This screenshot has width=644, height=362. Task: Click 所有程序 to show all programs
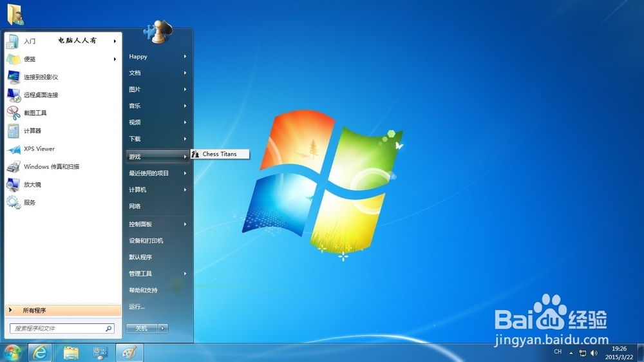(x=63, y=310)
